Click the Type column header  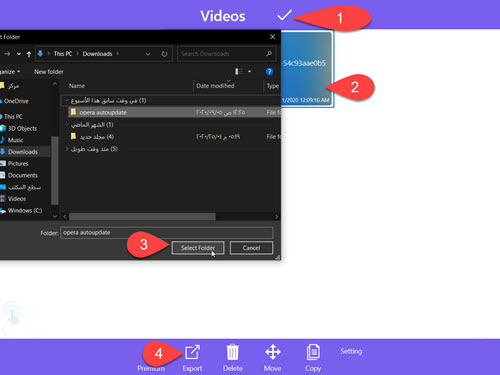(272, 86)
